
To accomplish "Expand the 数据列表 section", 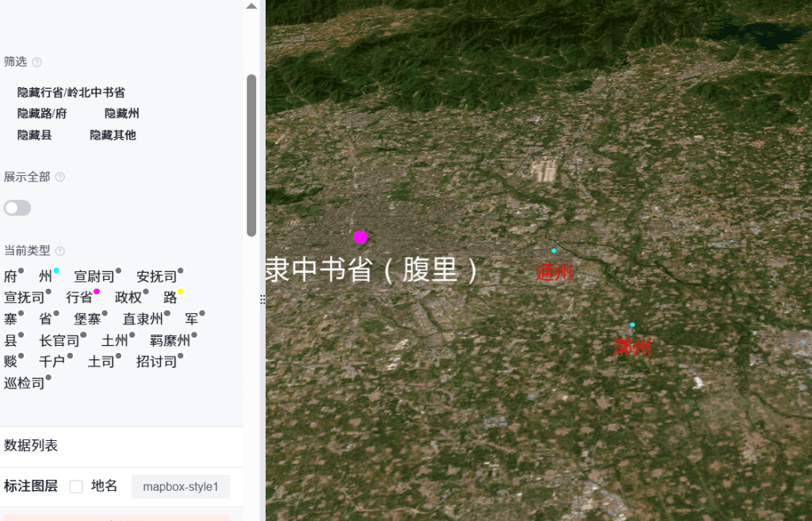I will [31, 446].
